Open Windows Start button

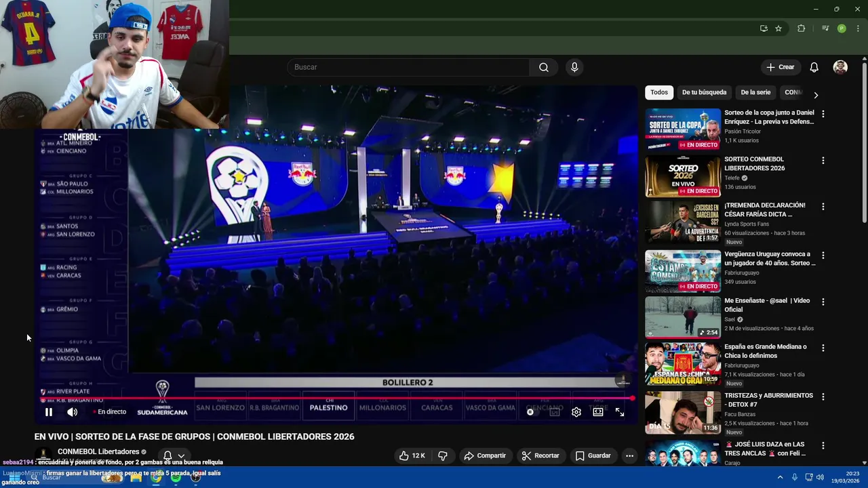coord(14,477)
